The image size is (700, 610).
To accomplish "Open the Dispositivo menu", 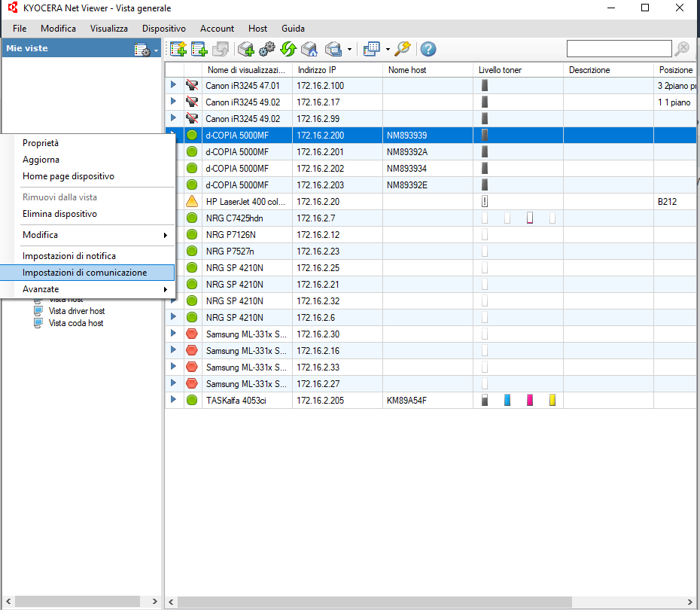I will click(164, 29).
